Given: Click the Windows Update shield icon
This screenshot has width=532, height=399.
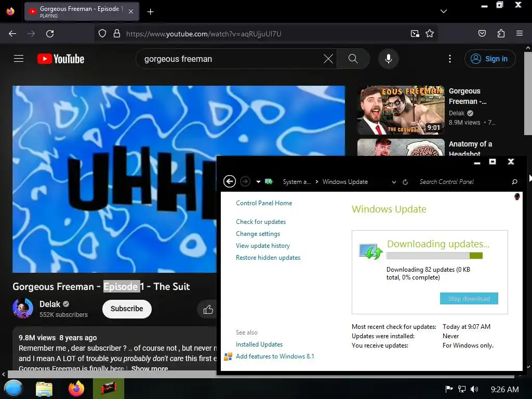Looking at the screenshot, I should click(x=371, y=251).
